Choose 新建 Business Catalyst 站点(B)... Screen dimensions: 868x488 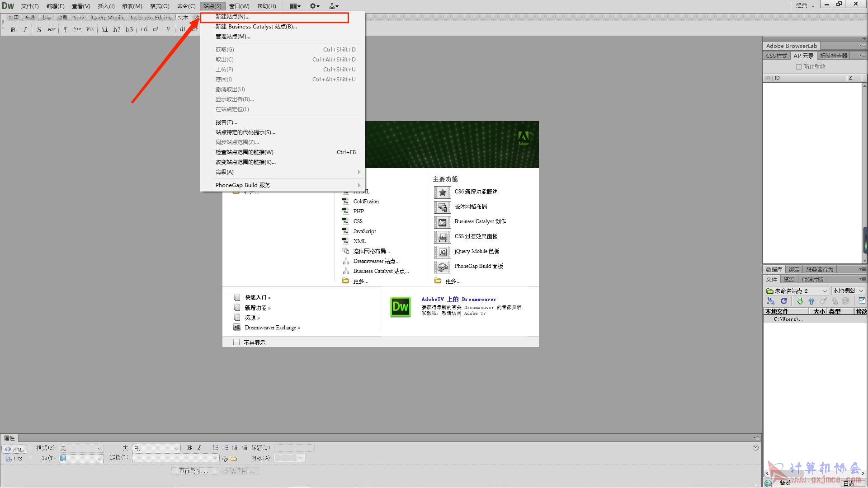tap(283, 27)
